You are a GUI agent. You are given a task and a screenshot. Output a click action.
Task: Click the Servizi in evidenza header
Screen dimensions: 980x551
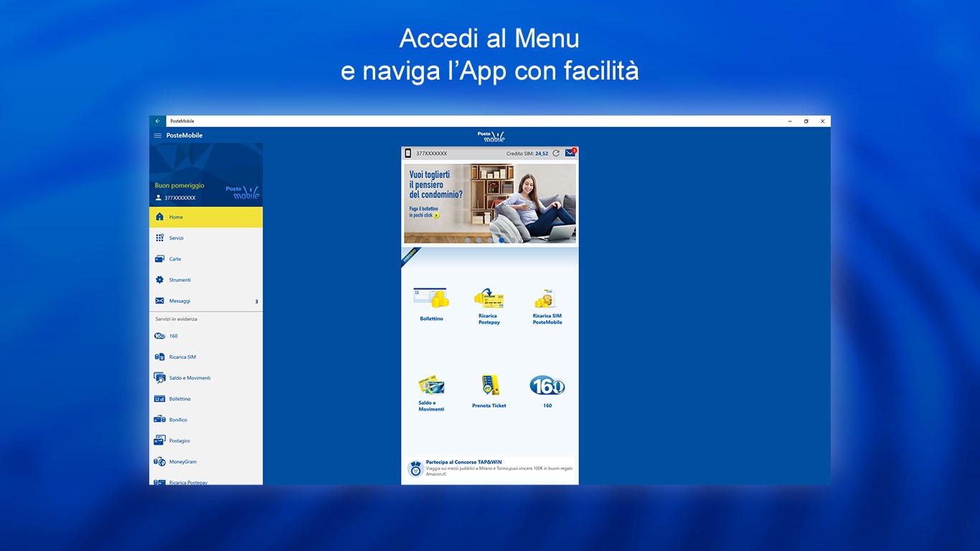point(176,319)
